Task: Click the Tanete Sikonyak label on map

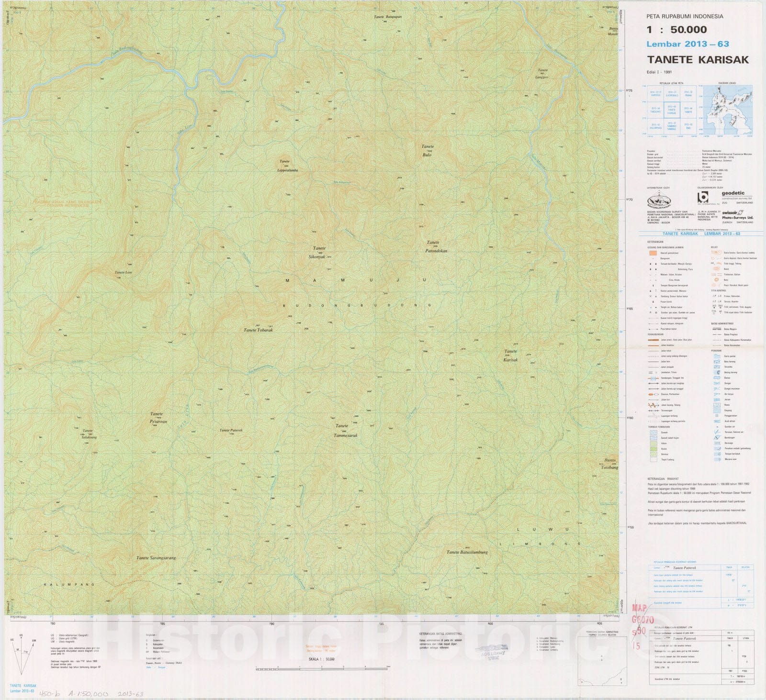Action: coord(319,253)
